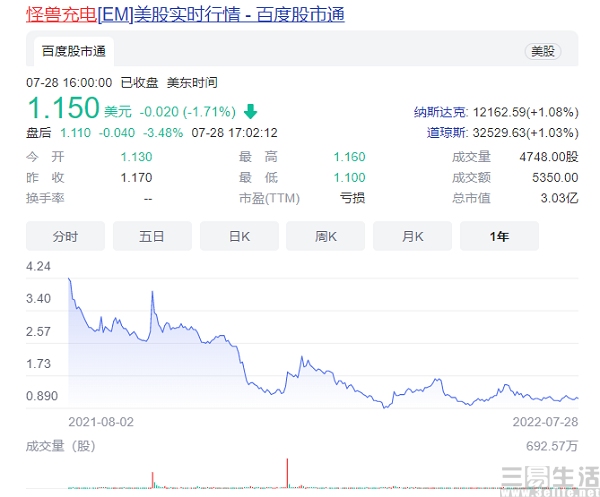Click the 07-28 16:00:00 timestamp
Screen dimensions: 600x497
pyautogui.click(x=69, y=83)
